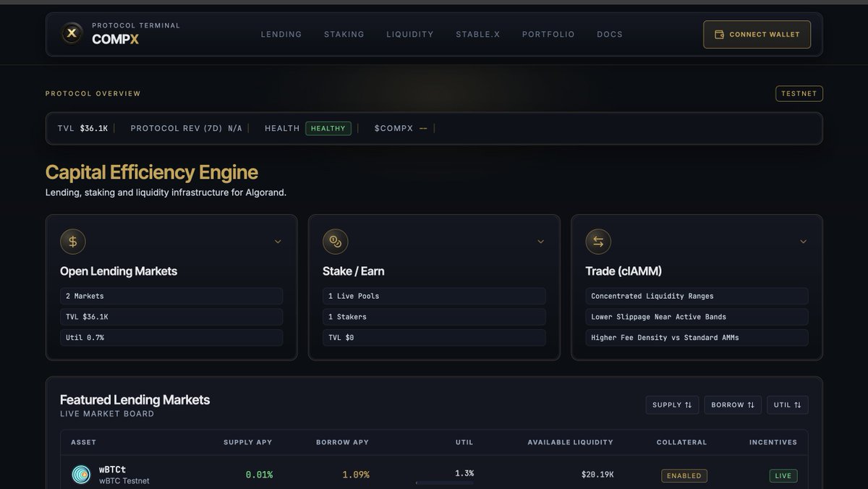Expand the Stake / Earn card chevron
Image resolution: width=868 pixels, height=489 pixels.
540,242
